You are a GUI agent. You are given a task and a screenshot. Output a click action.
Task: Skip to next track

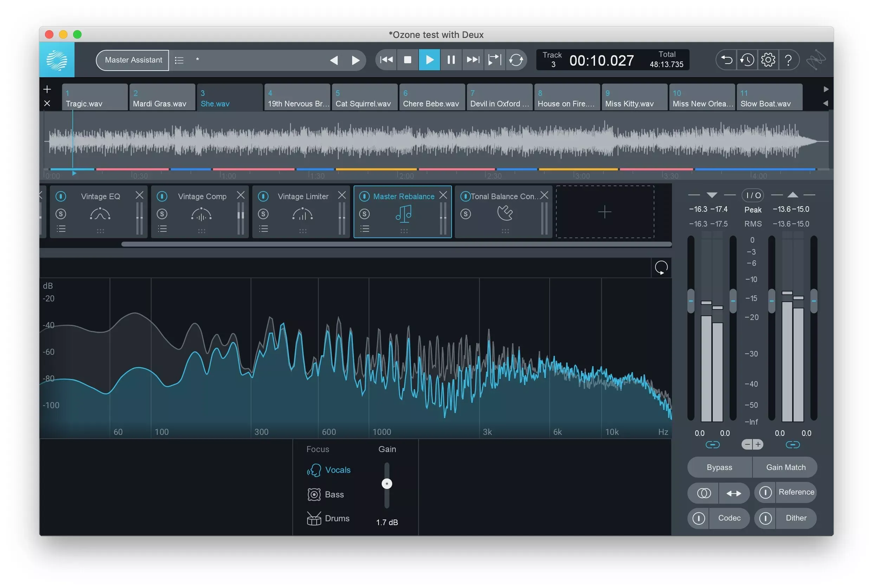[x=473, y=60]
